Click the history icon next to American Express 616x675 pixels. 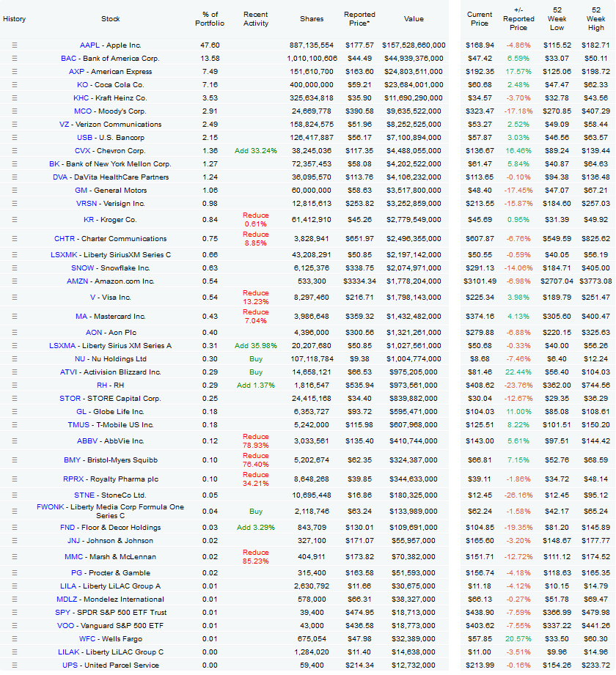14,72
